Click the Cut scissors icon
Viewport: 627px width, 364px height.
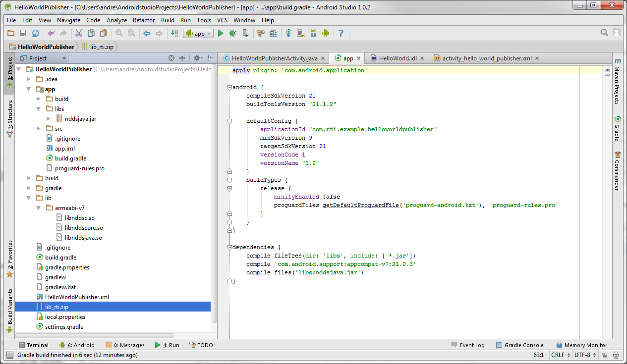click(x=78, y=33)
